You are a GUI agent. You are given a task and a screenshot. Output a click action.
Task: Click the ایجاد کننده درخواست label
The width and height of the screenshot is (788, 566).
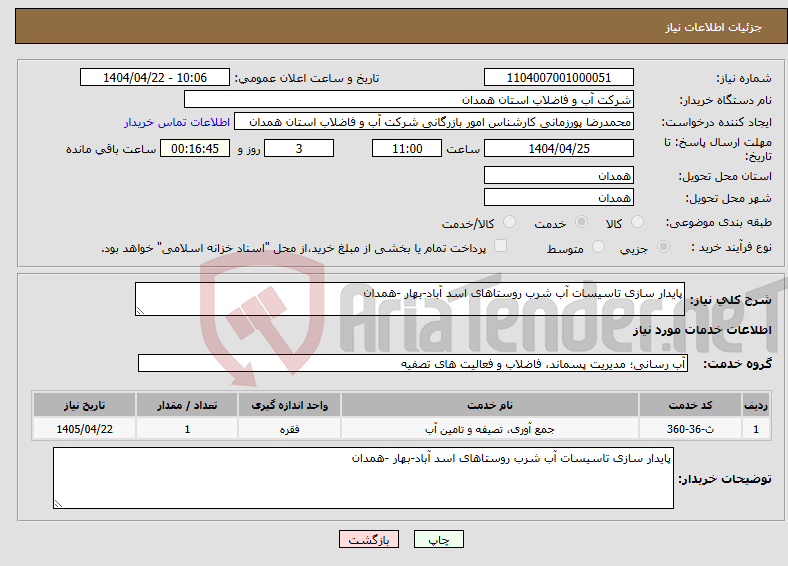716,122
